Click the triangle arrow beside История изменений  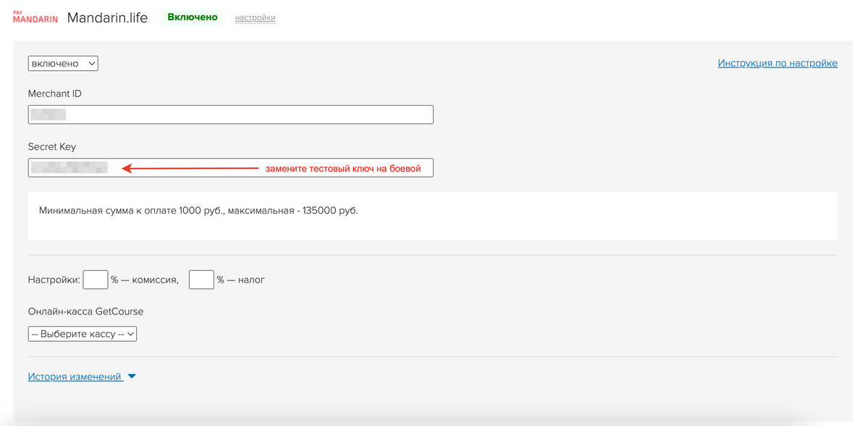tap(131, 377)
